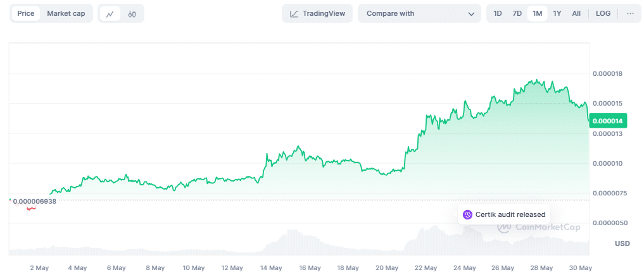Viewport: 644px width, 277px height.
Task: Open the Compare with dropdown
Action: point(419,13)
